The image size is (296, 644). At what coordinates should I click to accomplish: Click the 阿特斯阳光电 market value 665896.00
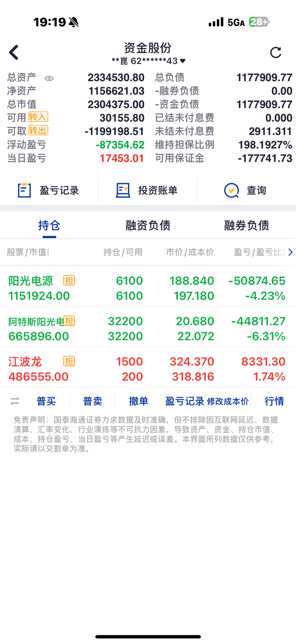coord(39,336)
